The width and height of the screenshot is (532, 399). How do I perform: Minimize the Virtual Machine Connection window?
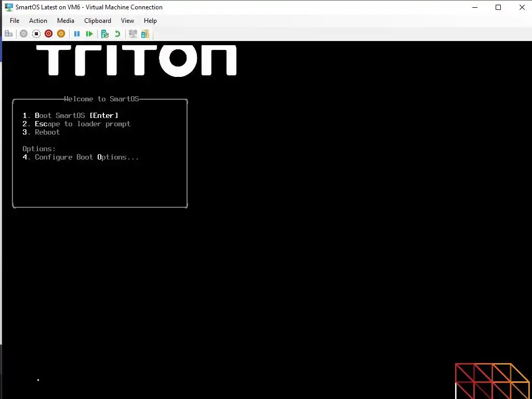(x=475, y=7)
